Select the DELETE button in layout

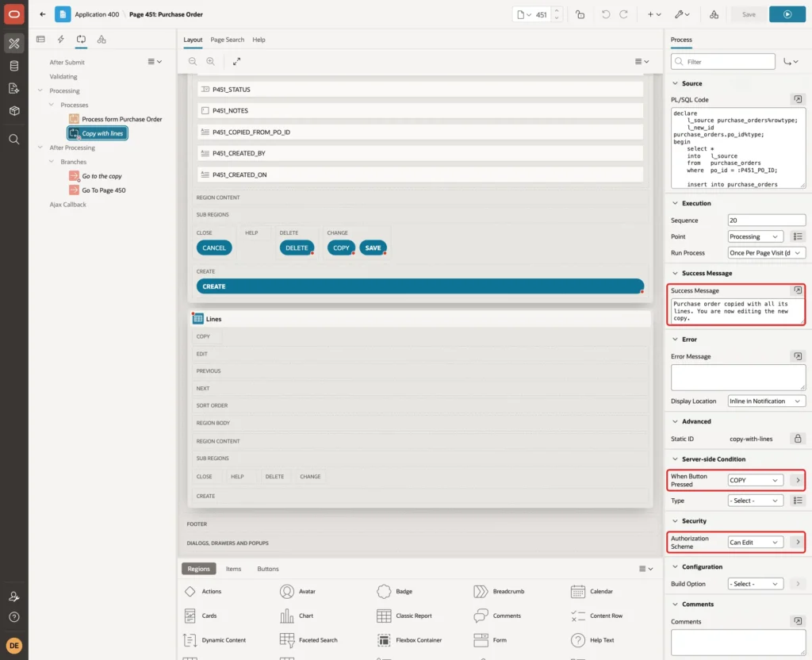297,248
